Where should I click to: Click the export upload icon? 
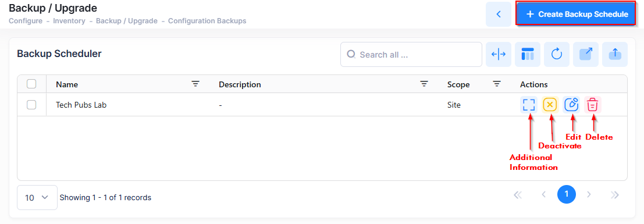(615, 54)
